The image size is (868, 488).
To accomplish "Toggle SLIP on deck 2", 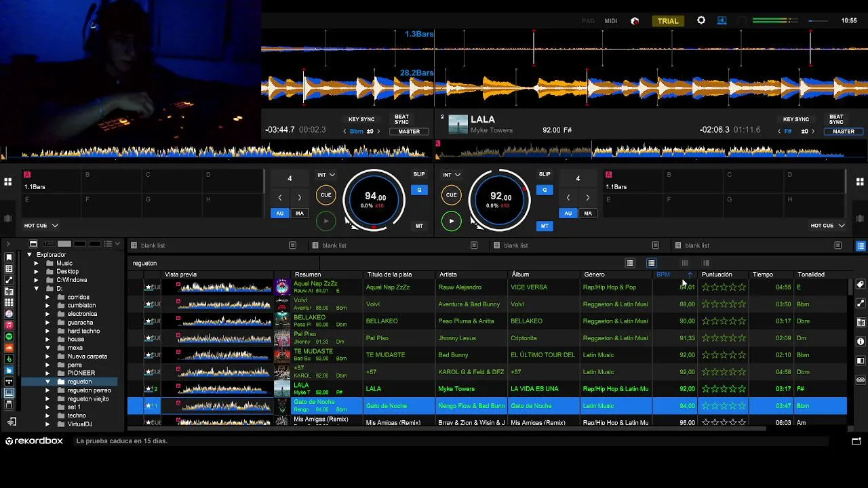I will (x=545, y=174).
